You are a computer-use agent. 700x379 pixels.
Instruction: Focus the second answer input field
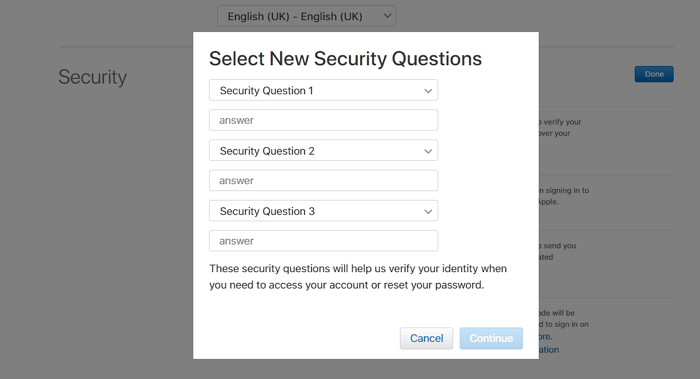tap(323, 180)
